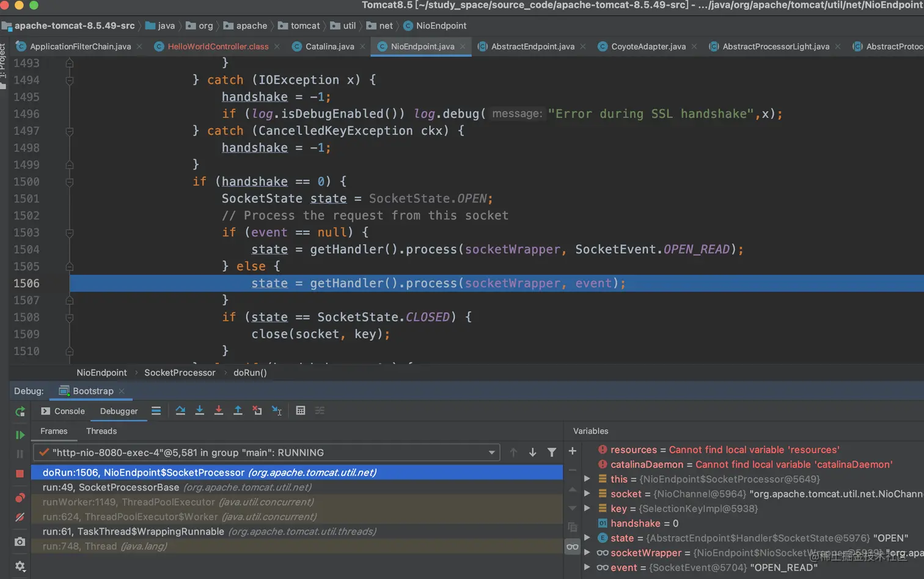
Task: Select the Frames tab
Action: point(54,431)
